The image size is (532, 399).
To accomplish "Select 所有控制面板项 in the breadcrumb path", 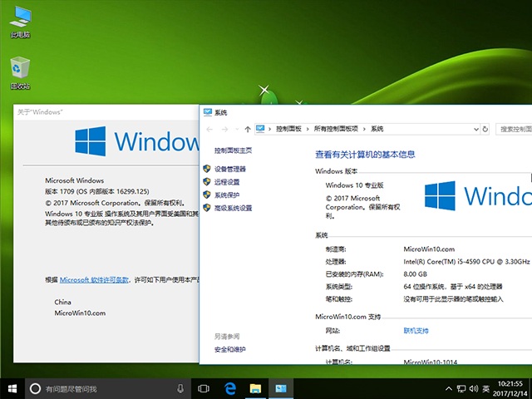I will click(x=336, y=129).
